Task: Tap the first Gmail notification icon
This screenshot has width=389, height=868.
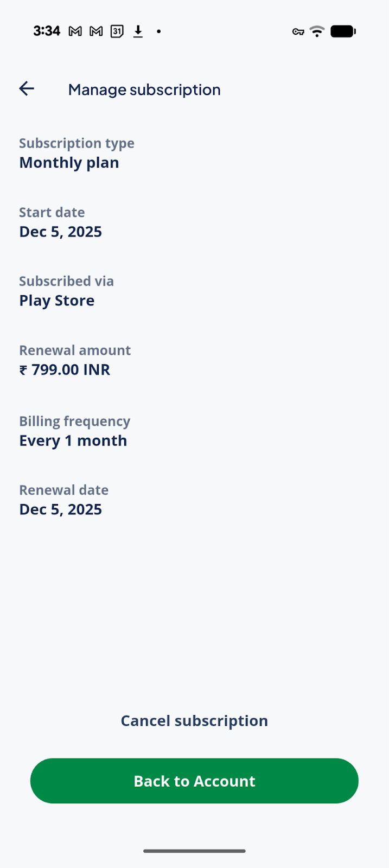Action: 75,31
